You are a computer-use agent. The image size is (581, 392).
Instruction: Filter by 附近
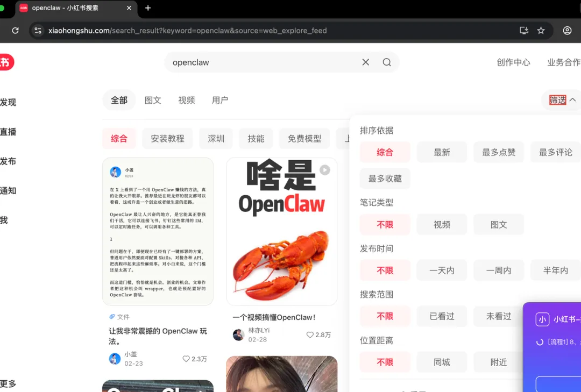[x=498, y=362]
